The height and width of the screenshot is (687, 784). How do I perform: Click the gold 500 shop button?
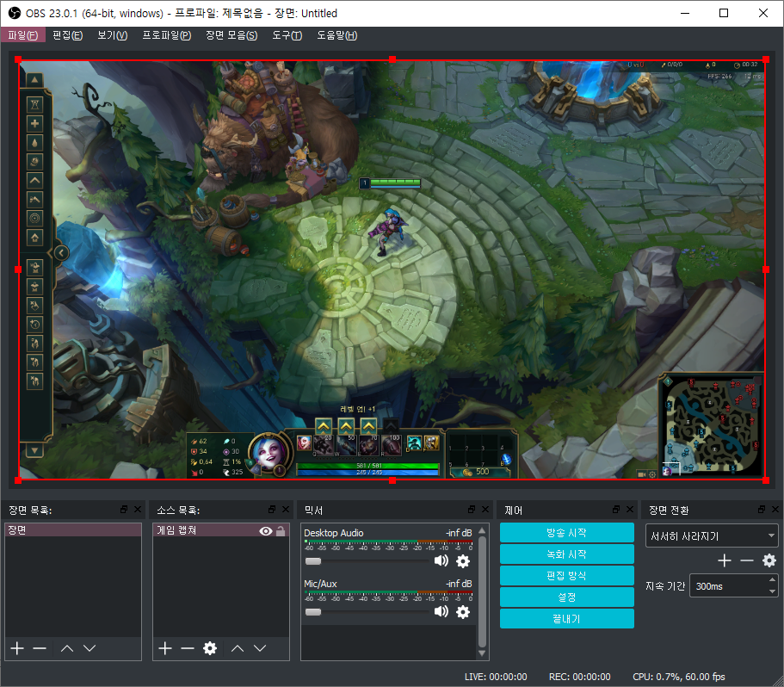point(479,472)
